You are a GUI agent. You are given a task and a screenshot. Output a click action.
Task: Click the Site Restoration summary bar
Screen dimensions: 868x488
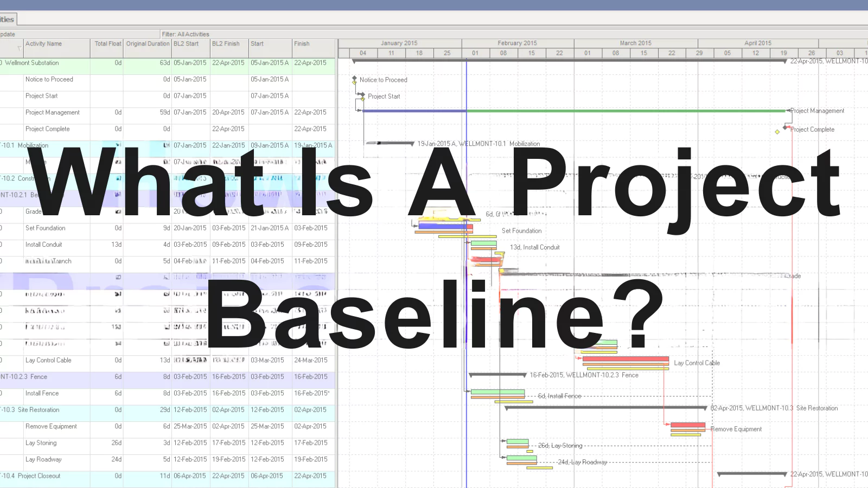click(606, 408)
